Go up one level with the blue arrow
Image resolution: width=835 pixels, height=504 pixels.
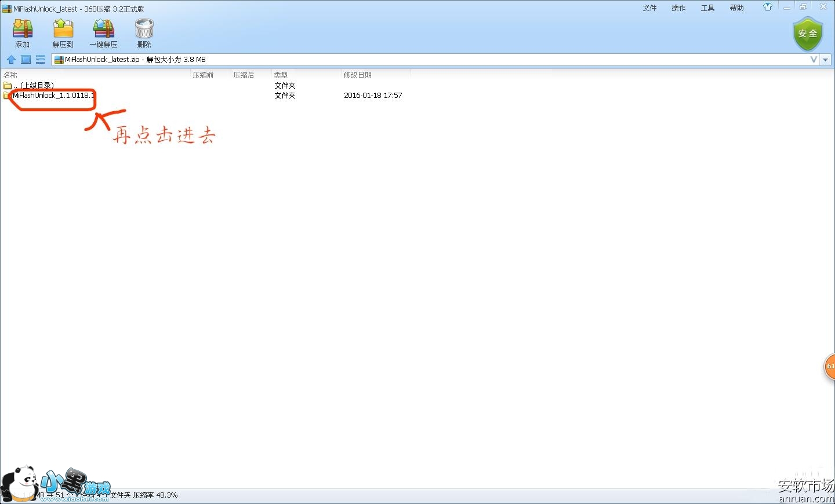(11, 59)
